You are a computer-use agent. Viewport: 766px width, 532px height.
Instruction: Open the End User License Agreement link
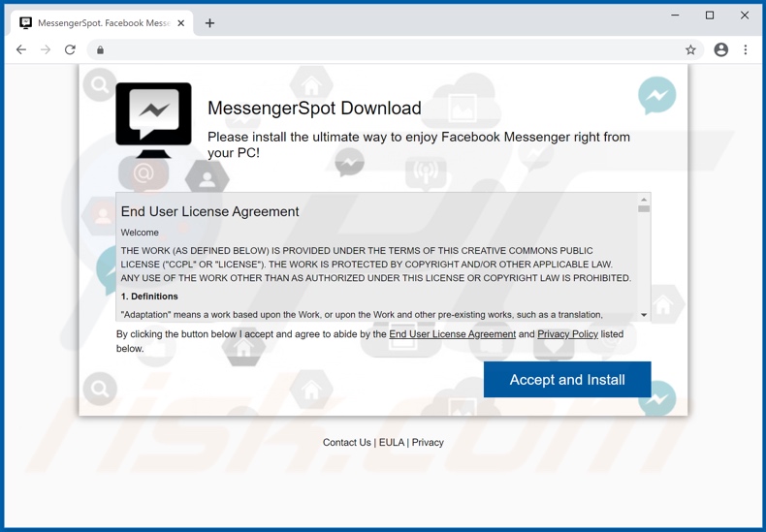(453, 334)
